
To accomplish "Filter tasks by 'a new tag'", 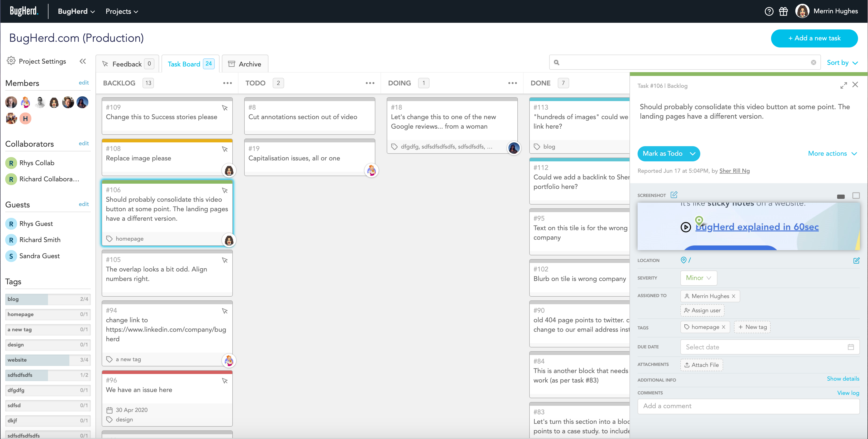I will point(48,330).
